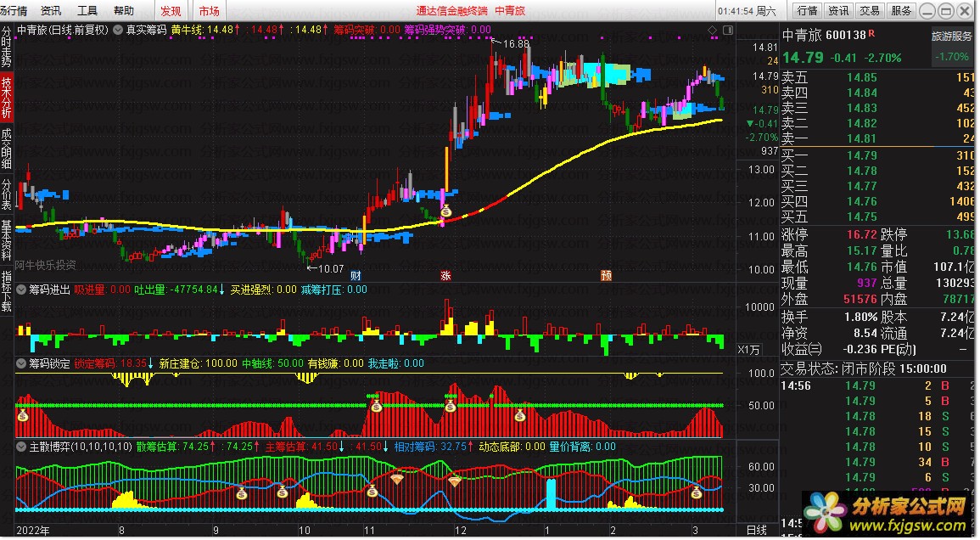The width and height of the screenshot is (980, 540).
Task: Click the stock name 中青旅 in quote panel
Action: point(802,35)
